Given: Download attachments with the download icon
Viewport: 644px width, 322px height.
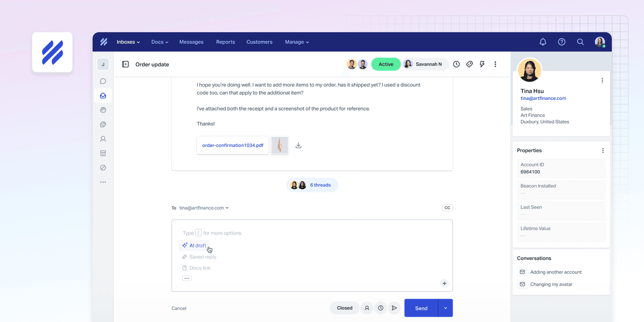Looking at the screenshot, I should [298, 145].
